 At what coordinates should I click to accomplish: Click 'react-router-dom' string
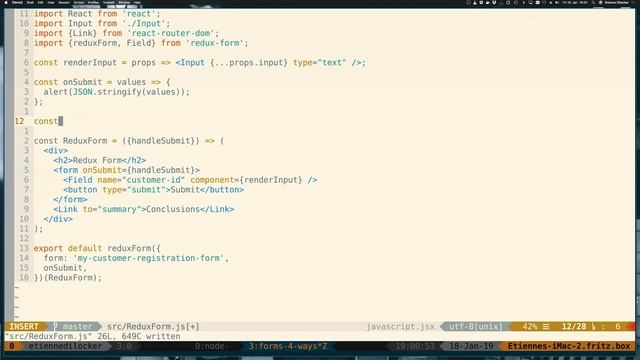[171, 33]
